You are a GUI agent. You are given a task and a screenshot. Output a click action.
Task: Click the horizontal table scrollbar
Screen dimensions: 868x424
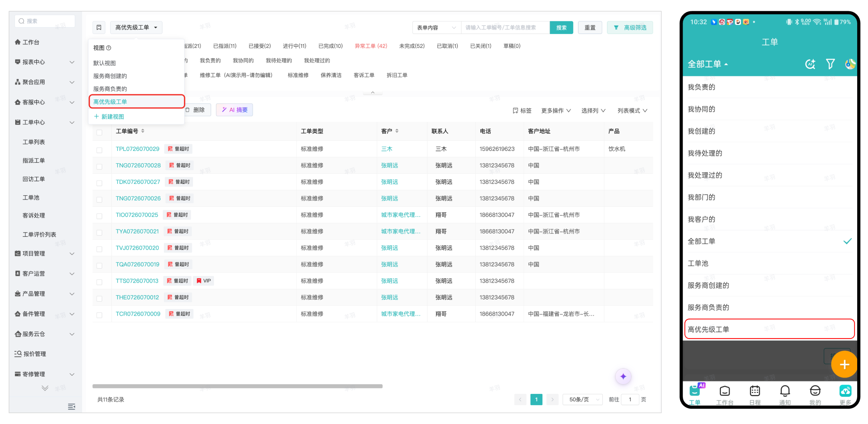237,386
